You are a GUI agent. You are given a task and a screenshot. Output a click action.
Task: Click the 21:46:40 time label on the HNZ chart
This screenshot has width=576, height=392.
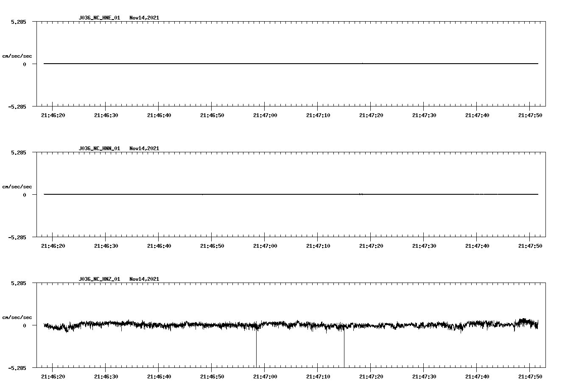pos(159,377)
